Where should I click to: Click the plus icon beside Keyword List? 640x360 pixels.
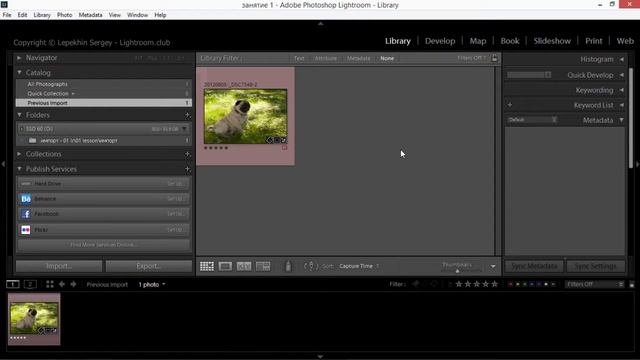tap(510, 105)
